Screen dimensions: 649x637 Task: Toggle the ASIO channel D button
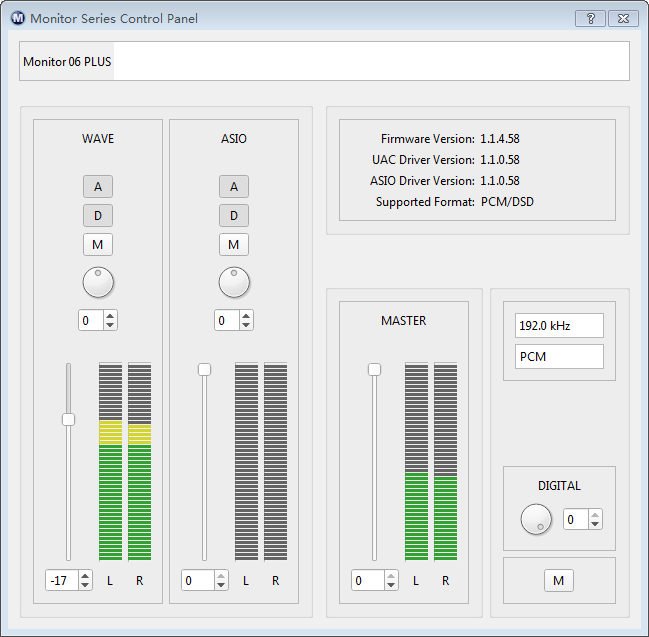pyautogui.click(x=234, y=215)
